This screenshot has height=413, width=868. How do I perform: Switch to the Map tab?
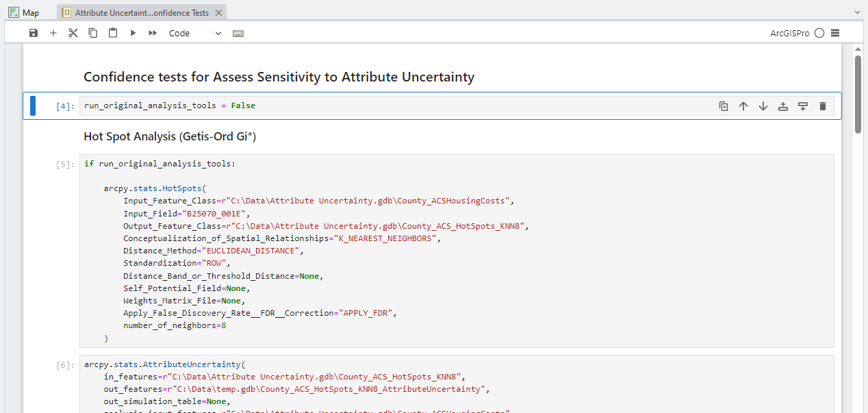tap(24, 12)
